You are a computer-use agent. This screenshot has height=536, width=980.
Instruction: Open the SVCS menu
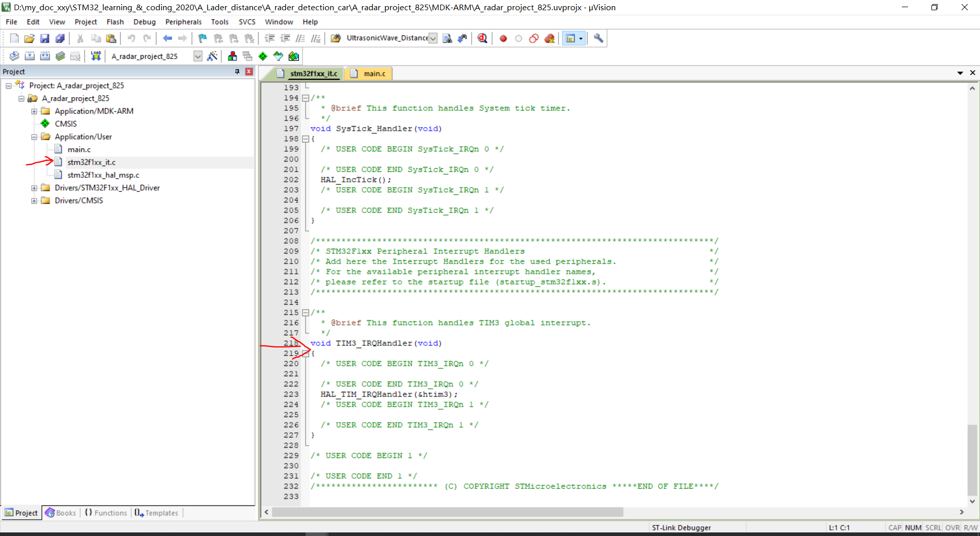coord(247,22)
